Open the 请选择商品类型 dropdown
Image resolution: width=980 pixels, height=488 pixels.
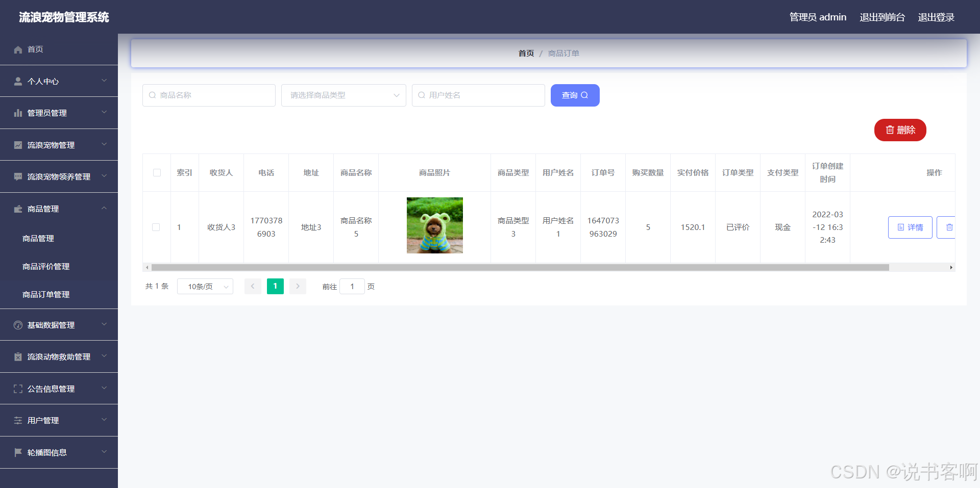344,95
